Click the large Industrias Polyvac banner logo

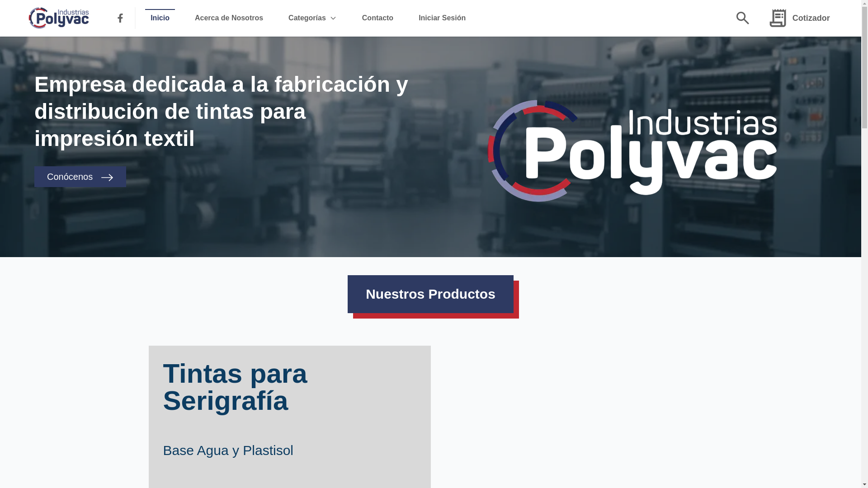(632, 150)
